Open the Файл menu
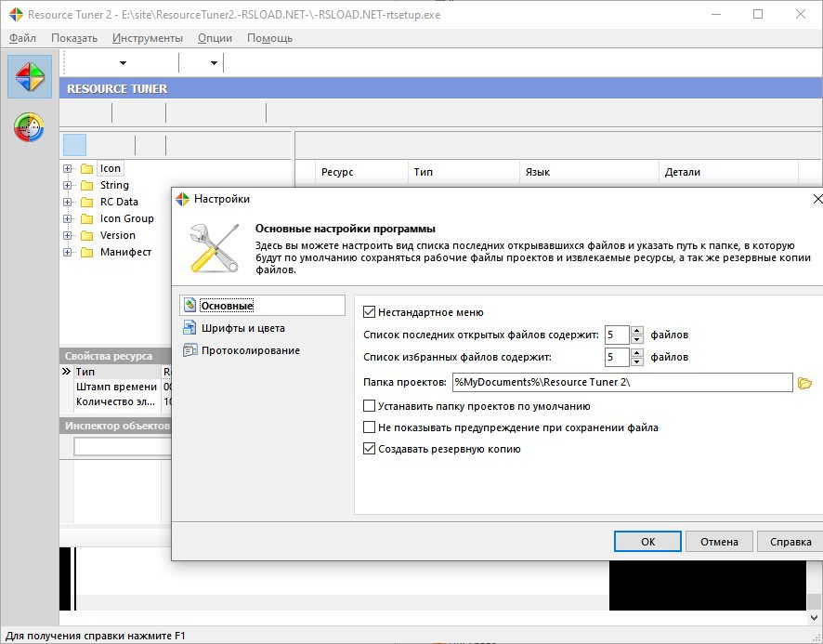Viewport: 823px width, 644px height. click(23, 38)
